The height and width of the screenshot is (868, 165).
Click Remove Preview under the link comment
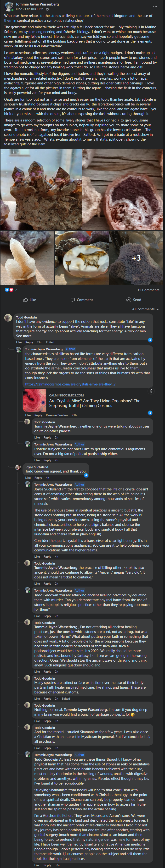pos(57,415)
